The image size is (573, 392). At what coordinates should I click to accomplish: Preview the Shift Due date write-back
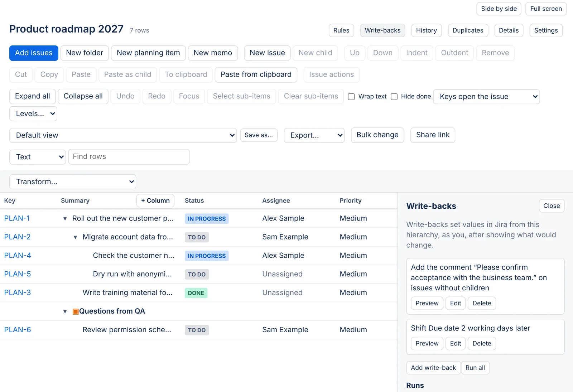427,344
